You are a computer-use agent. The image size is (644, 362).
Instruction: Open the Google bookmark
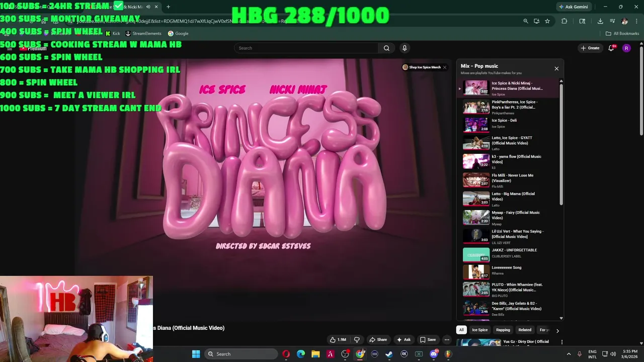point(178,34)
